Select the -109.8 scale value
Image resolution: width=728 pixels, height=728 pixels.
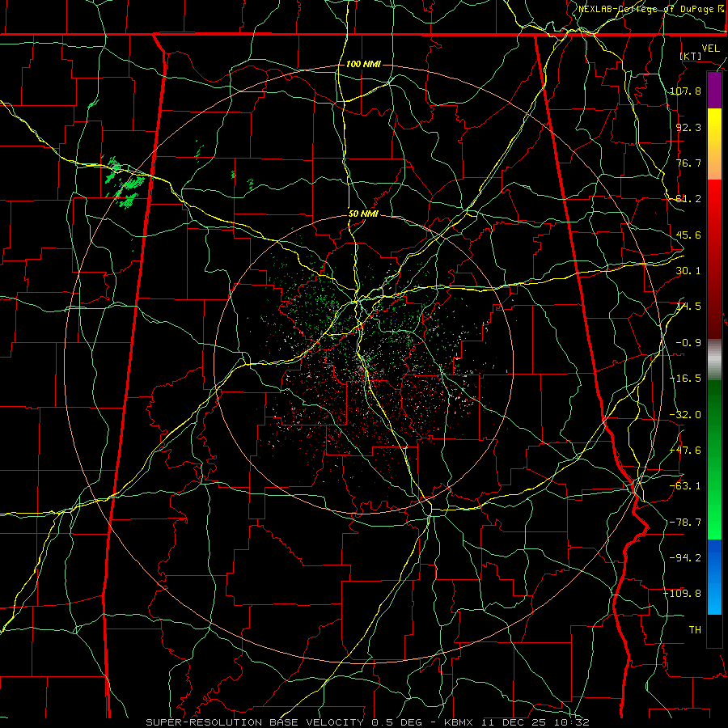(x=683, y=594)
